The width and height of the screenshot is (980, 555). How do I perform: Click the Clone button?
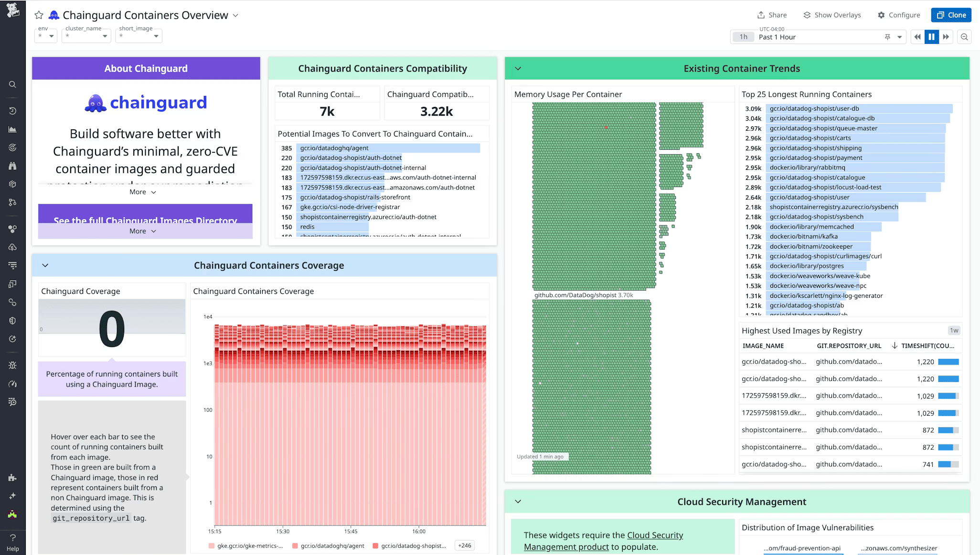[x=951, y=15]
